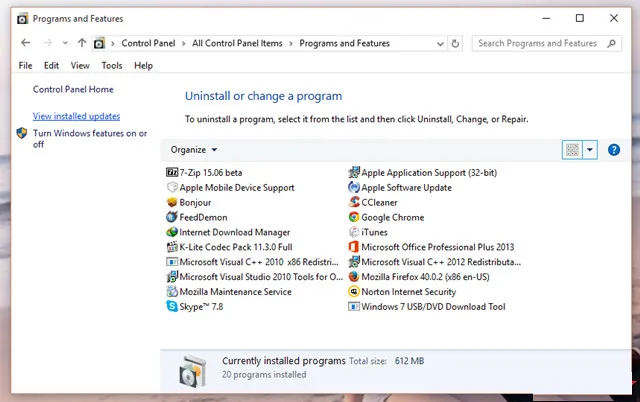Open the blue help question mark
The image size is (640, 402).
613,150
